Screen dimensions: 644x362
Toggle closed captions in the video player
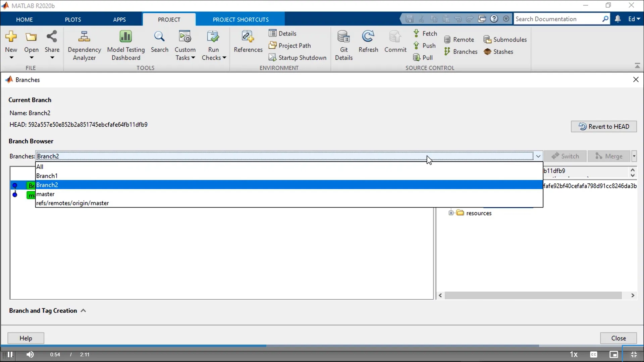pyautogui.click(x=594, y=354)
